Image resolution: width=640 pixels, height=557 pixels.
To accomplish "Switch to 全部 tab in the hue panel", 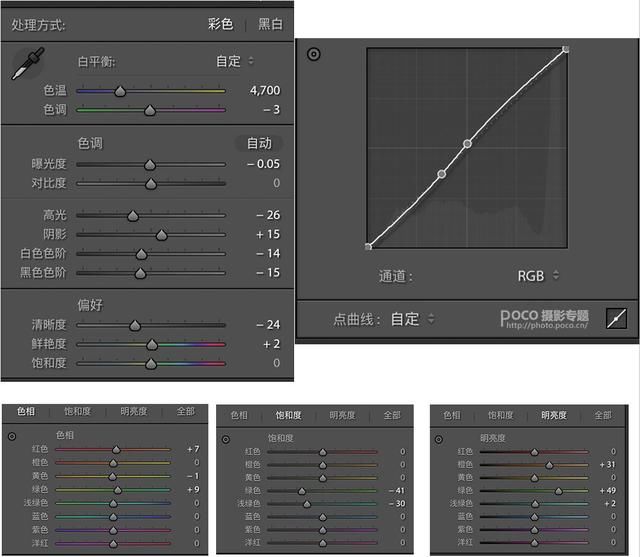I will [x=185, y=411].
